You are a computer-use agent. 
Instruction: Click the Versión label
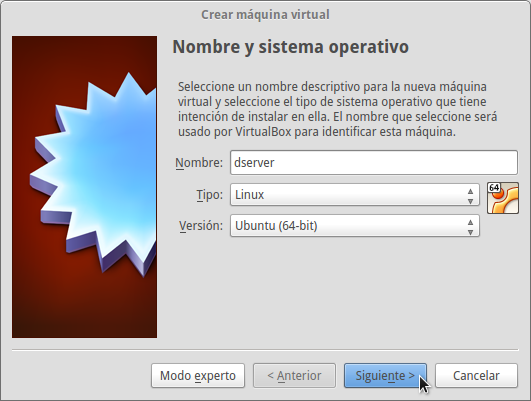(201, 226)
